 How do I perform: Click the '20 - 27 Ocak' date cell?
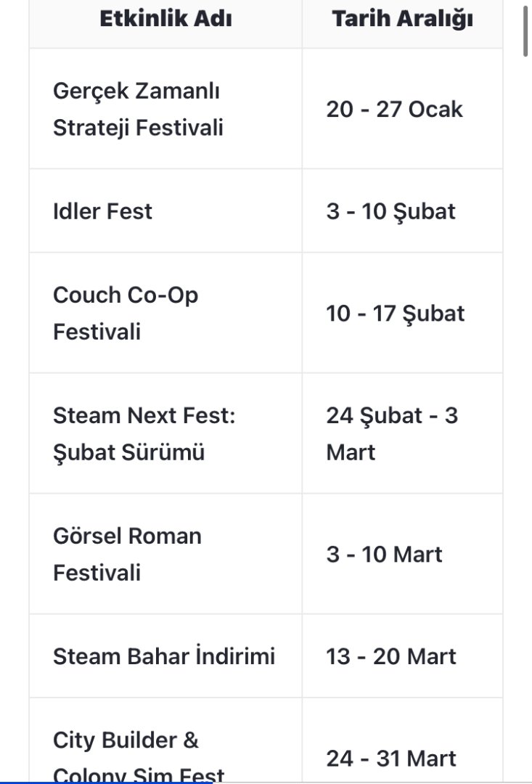click(x=394, y=110)
